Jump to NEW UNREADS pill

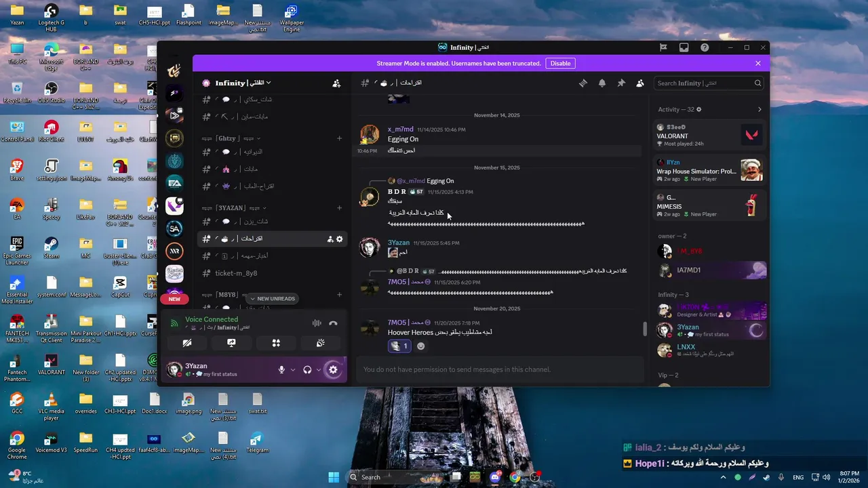tap(272, 298)
